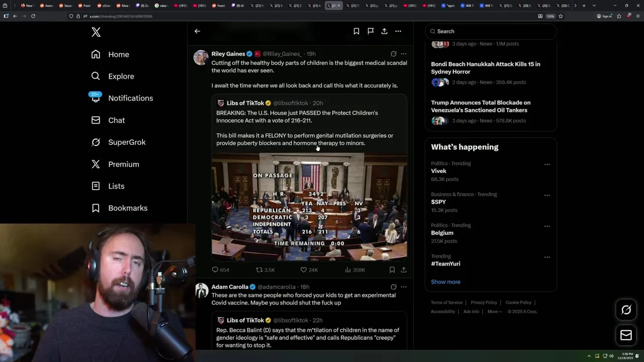The image size is (644, 362).
Task: Open Lists in the sidebar
Action: (108, 186)
